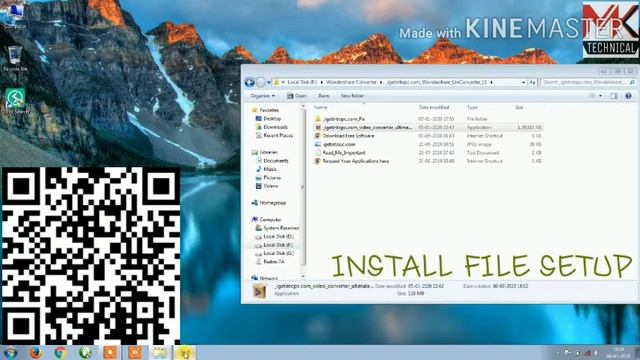Open the green app shortcut on desktop

pyautogui.click(x=15, y=101)
